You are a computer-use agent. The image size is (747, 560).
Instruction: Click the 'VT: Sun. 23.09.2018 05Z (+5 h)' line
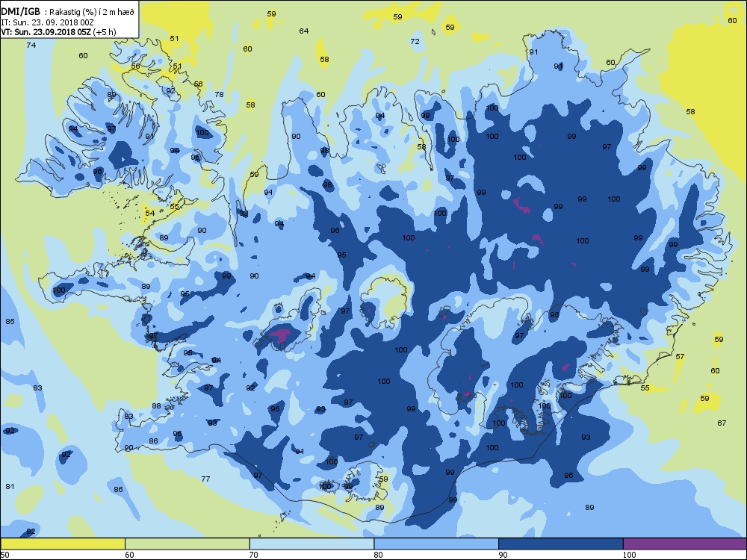click(58, 32)
